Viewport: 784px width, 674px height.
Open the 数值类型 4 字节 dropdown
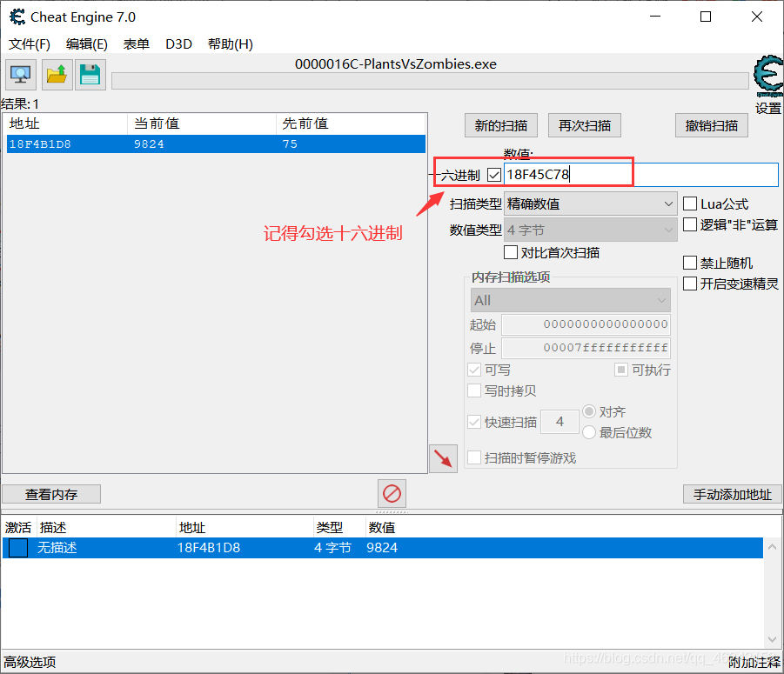590,230
